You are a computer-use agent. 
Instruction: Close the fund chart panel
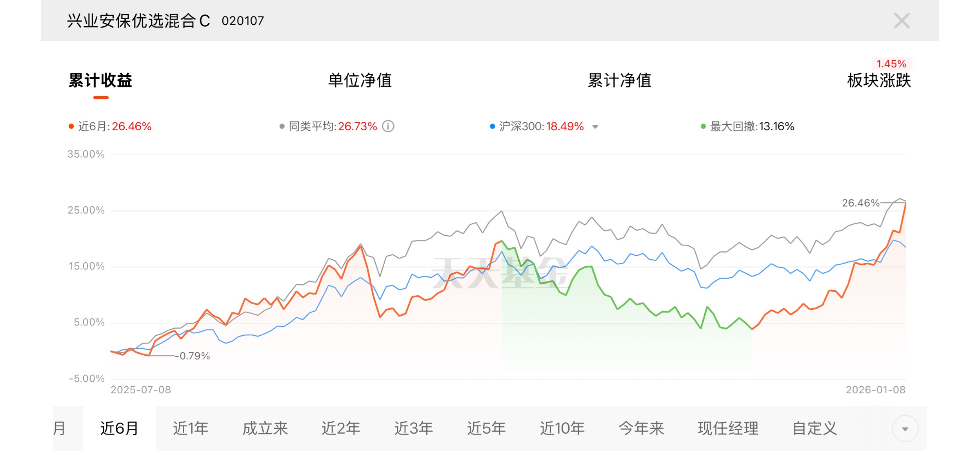click(902, 21)
